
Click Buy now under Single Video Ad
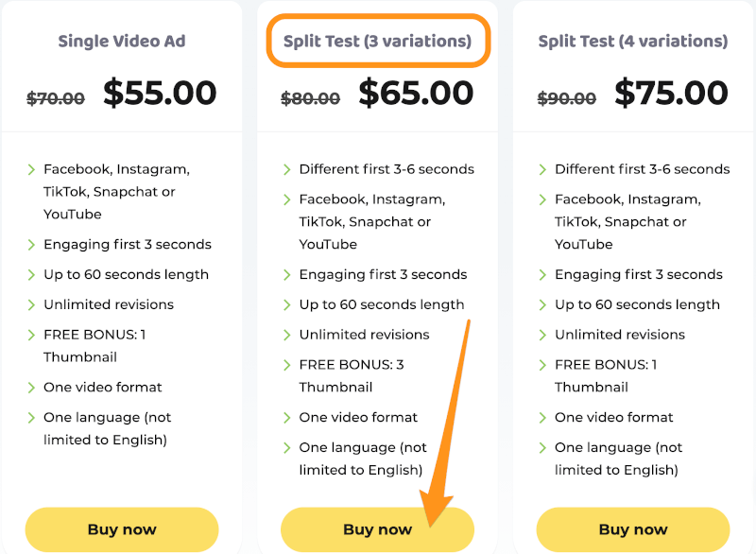click(x=122, y=528)
